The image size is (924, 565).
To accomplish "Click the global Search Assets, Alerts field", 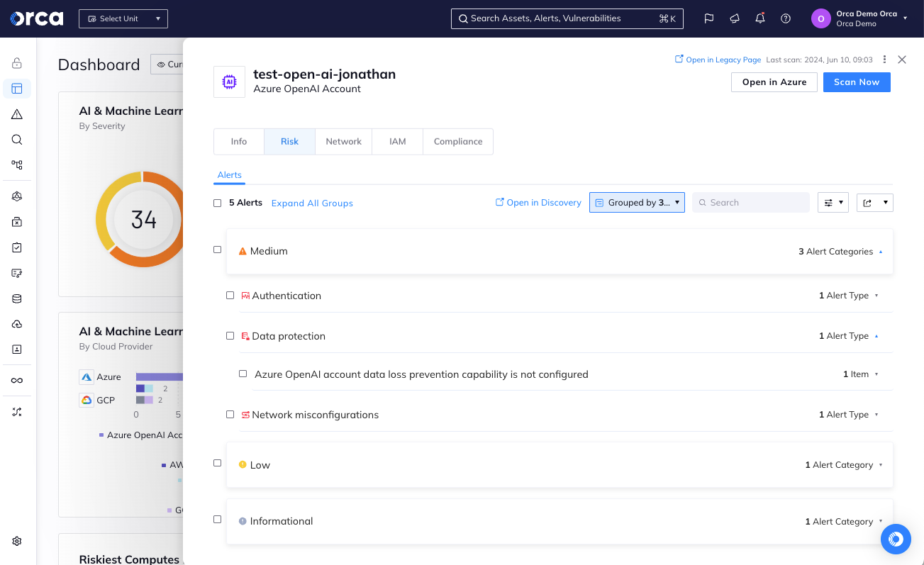I will [x=567, y=18].
